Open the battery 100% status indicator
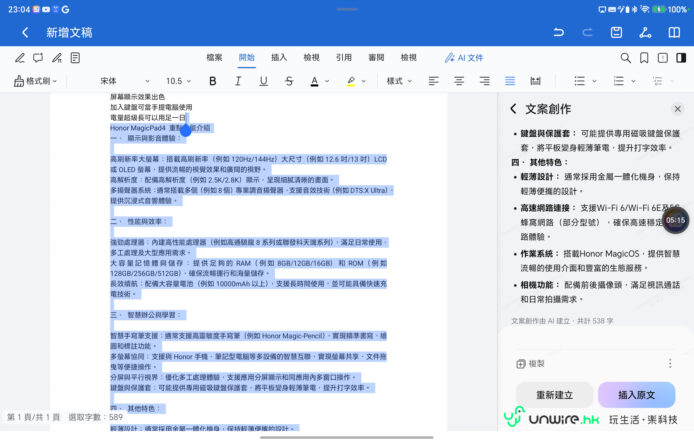Viewport: 694px width, 444px height. click(670, 9)
